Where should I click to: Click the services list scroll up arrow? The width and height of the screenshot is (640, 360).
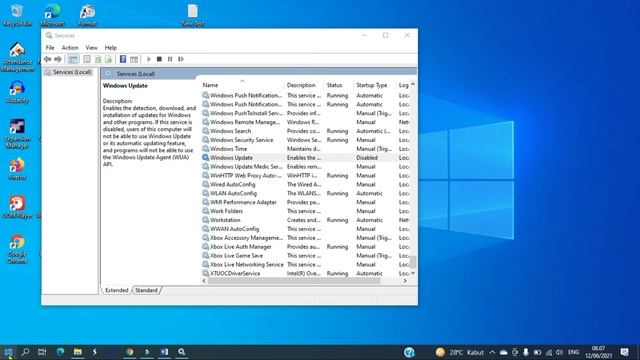413,84
